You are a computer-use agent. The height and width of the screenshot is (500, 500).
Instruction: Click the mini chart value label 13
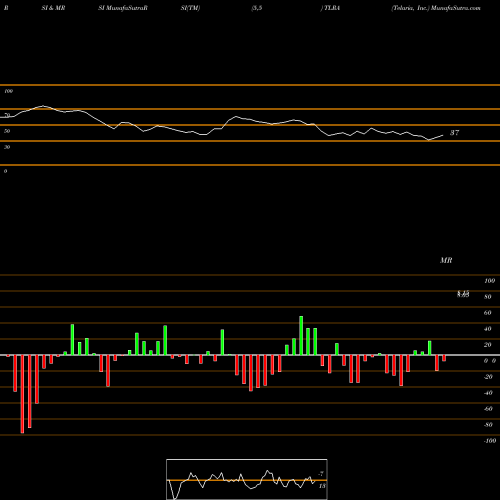(x=322, y=486)
